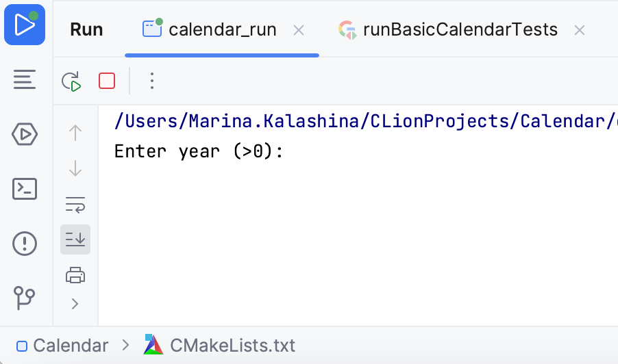Click the Calendar breadcrumb in the navigation bar
Screen dimensions: 618x364
pos(70,346)
